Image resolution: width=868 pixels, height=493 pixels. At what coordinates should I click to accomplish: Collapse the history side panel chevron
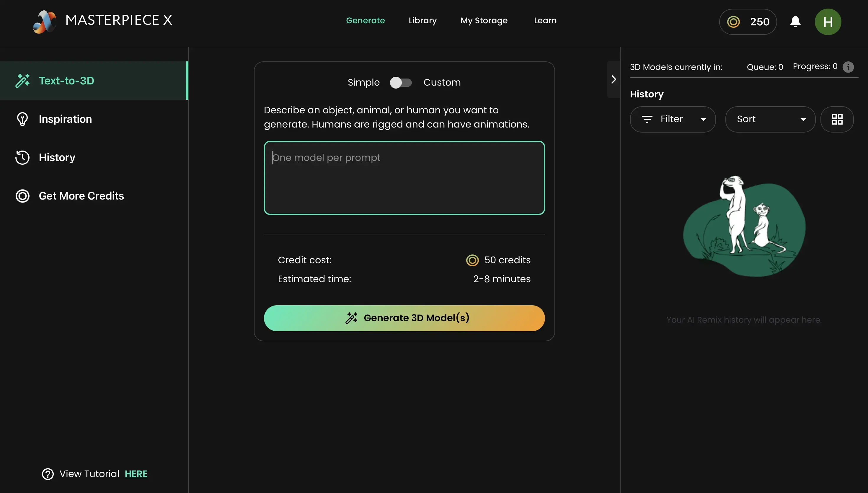(x=614, y=80)
